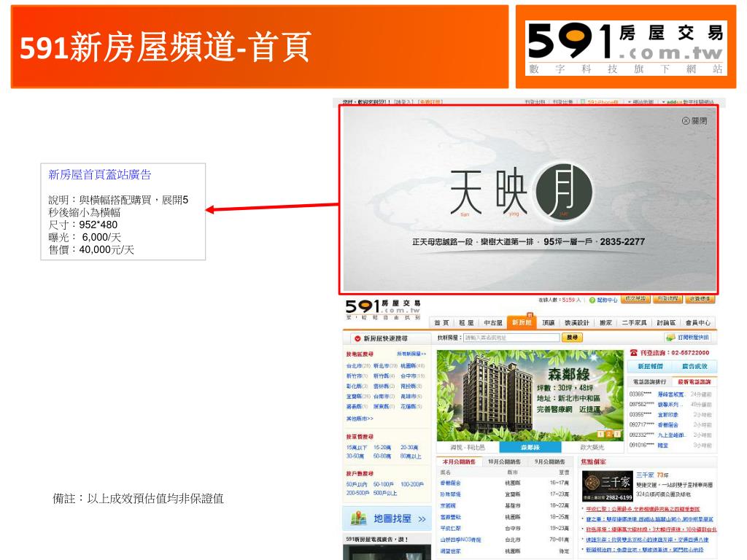Click the red telephone 刊登諮詢 icon

[x=634, y=353]
